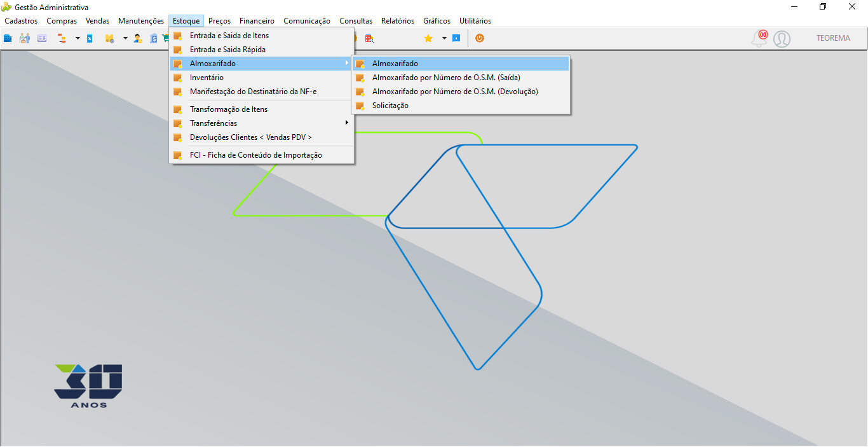Click icon beside Solicitação entry
This screenshot has width=868, height=447.
coord(360,106)
